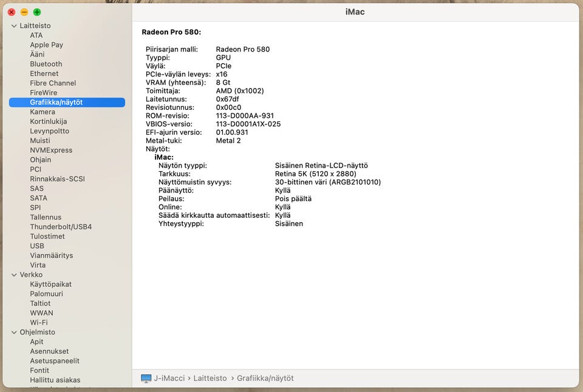Viewport: 583px width, 392px height.
Task: Click vendor value AMD (0x1002)
Action: (240, 91)
